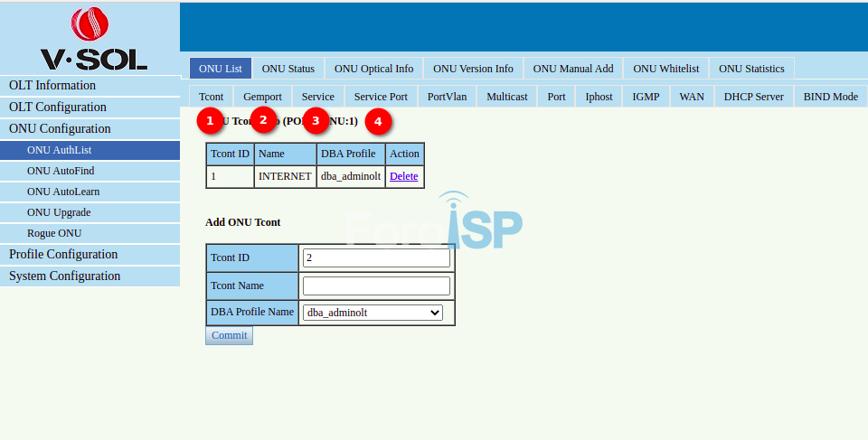Screen dimensions: 868x440
Task: Click the Tcont ID input field
Action: [376, 257]
